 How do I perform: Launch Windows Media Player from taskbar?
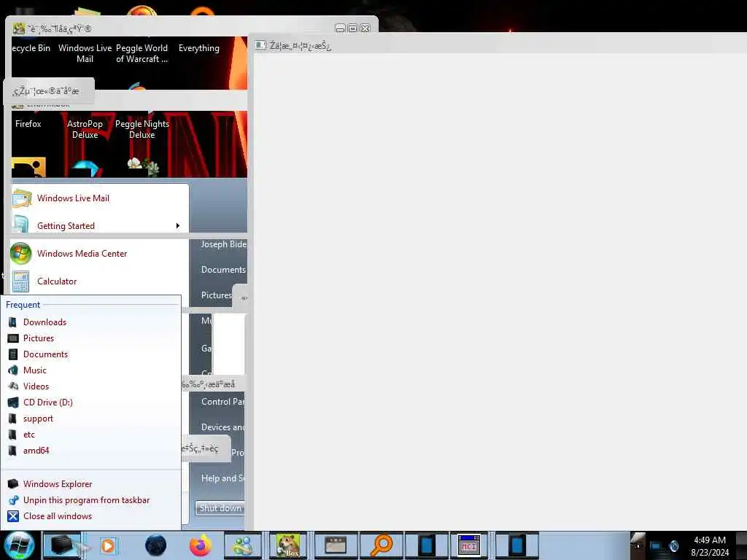(x=108, y=545)
